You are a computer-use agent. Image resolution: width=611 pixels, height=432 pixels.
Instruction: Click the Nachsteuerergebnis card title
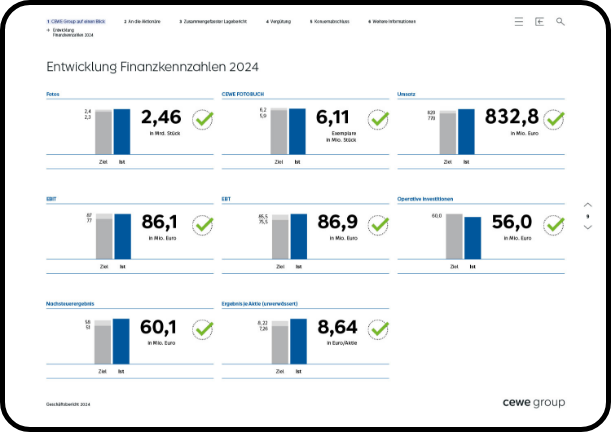70,303
